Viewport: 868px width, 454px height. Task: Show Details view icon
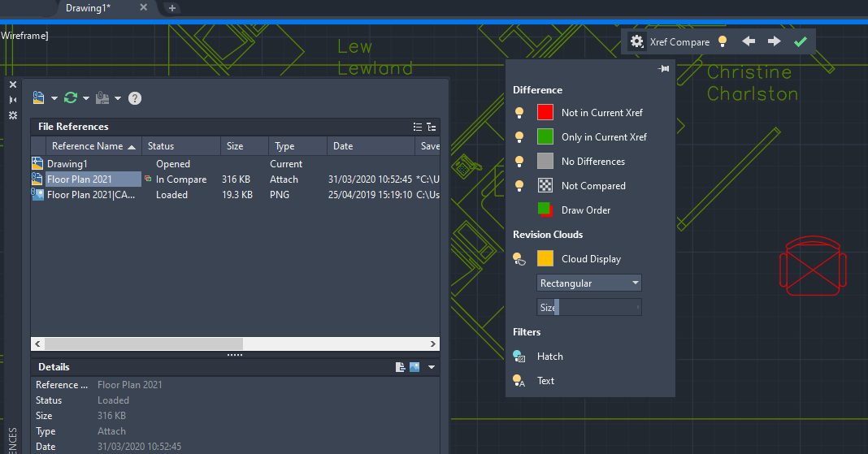click(400, 367)
